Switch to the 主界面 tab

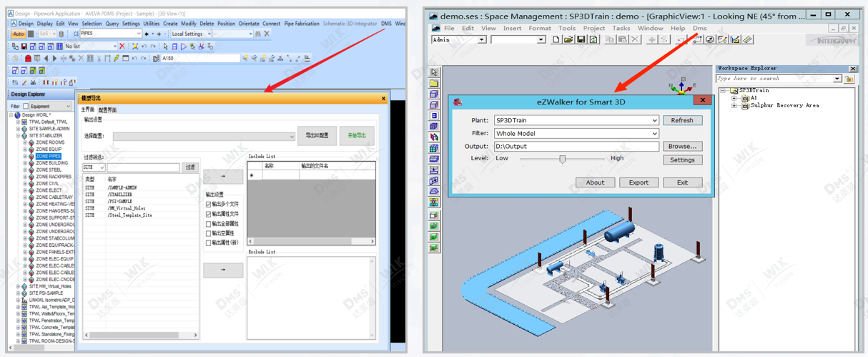pyautogui.click(x=88, y=109)
